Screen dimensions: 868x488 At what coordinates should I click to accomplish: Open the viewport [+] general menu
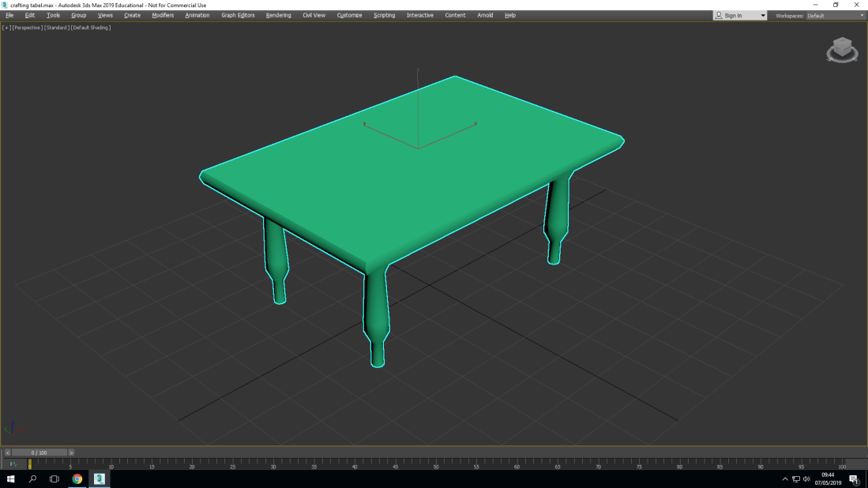[6, 28]
